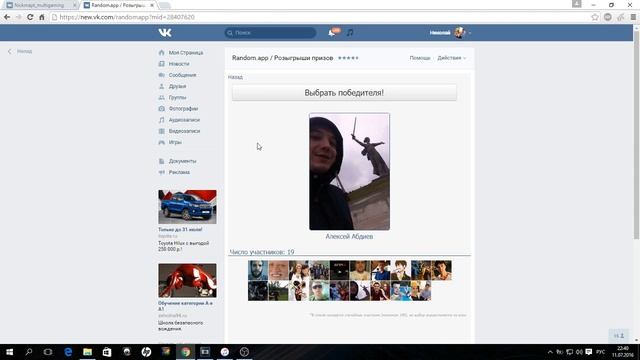Open Реклама from the sidebar
Viewport: 640px width, 360px height.
[x=179, y=172]
